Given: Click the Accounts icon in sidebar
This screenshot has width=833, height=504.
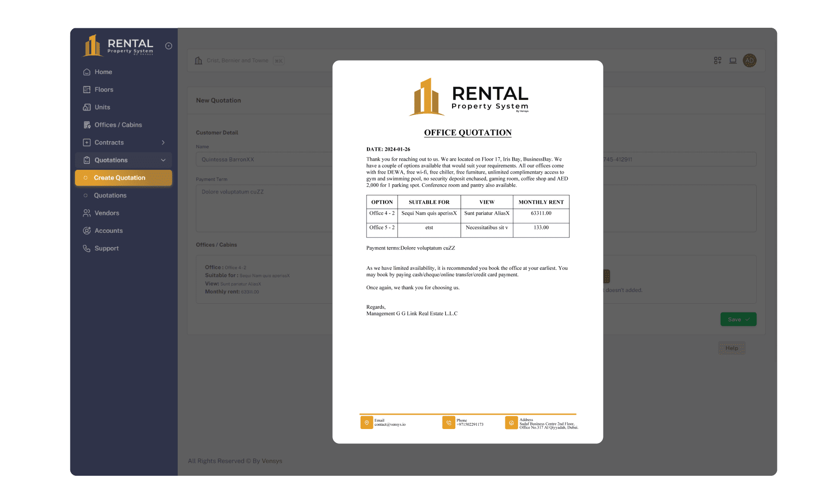Looking at the screenshot, I should (x=87, y=230).
